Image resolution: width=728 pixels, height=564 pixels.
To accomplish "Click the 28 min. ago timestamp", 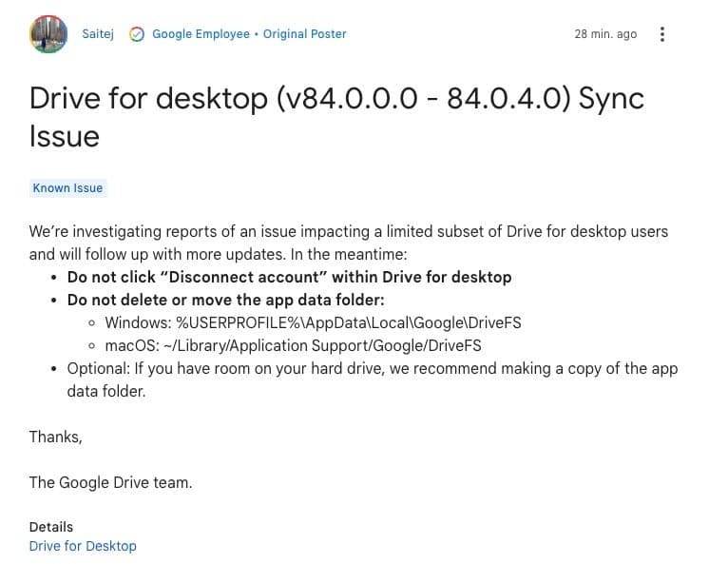I will pos(605,34).
